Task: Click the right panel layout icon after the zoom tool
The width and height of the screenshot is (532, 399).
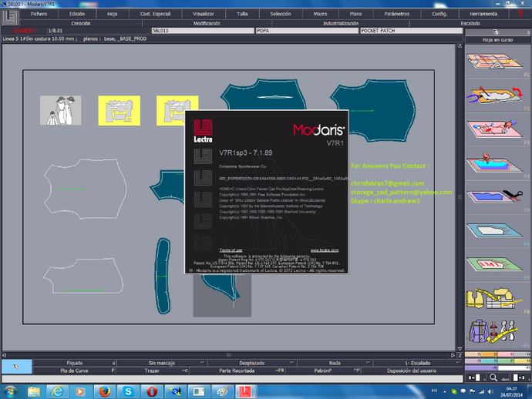Action: click(519, 377)
